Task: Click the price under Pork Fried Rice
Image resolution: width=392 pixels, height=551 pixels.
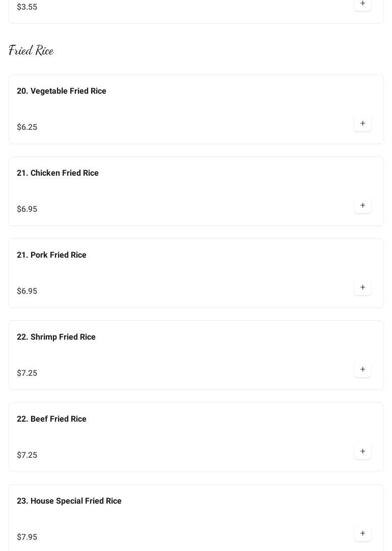Action: point(27,291)
